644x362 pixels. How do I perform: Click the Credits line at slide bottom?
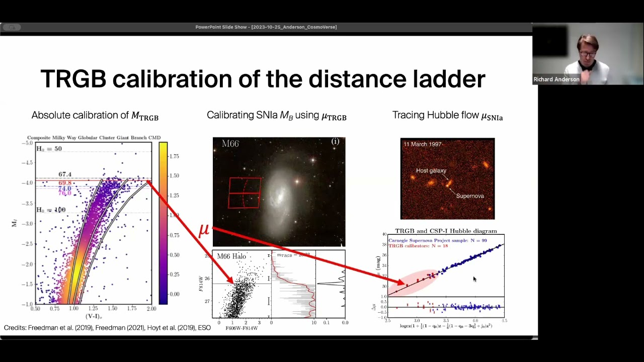click(x=107, y=328)
